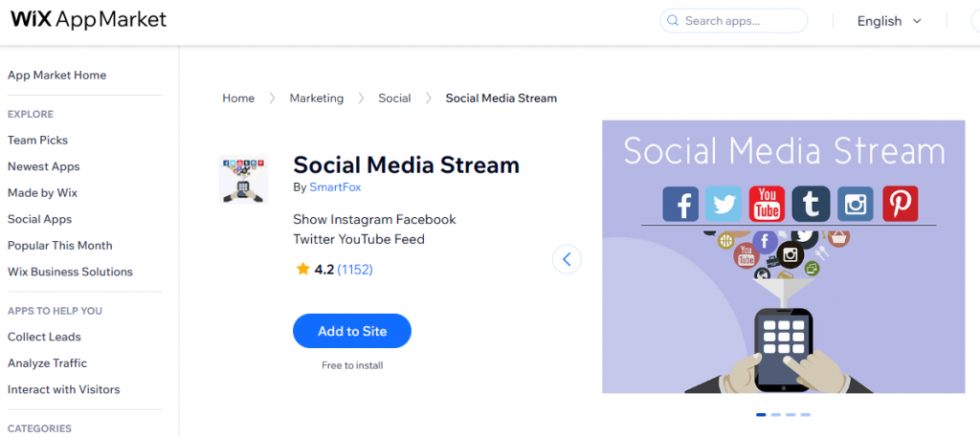Screen dimensions: 980x437
Task: Click the Add to Site button
Action: pos(352,331)
